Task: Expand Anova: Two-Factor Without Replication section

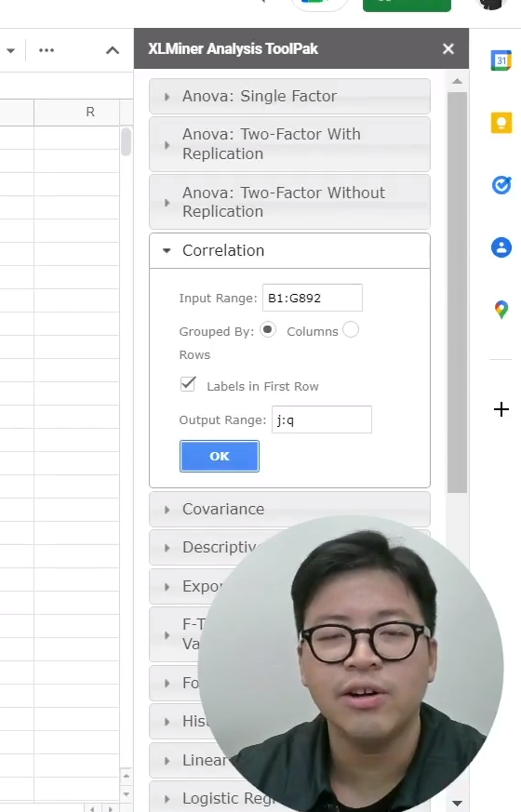Action: (x=289, y=202)
